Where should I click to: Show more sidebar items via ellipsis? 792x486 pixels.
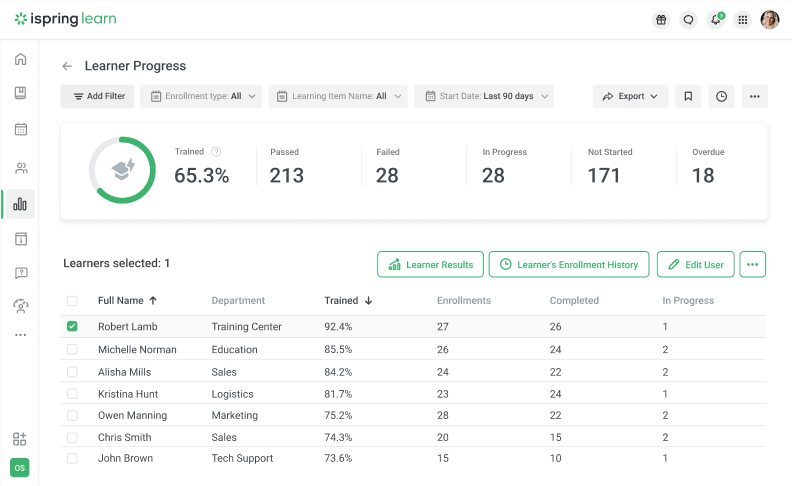[21, 335]
